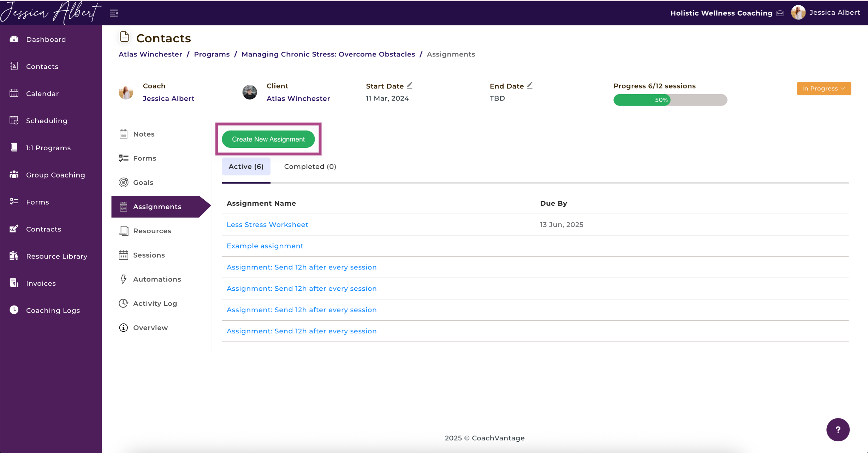Click the Automations lightning bolt icon
This screenshot has height=453, width=868.
123,279
